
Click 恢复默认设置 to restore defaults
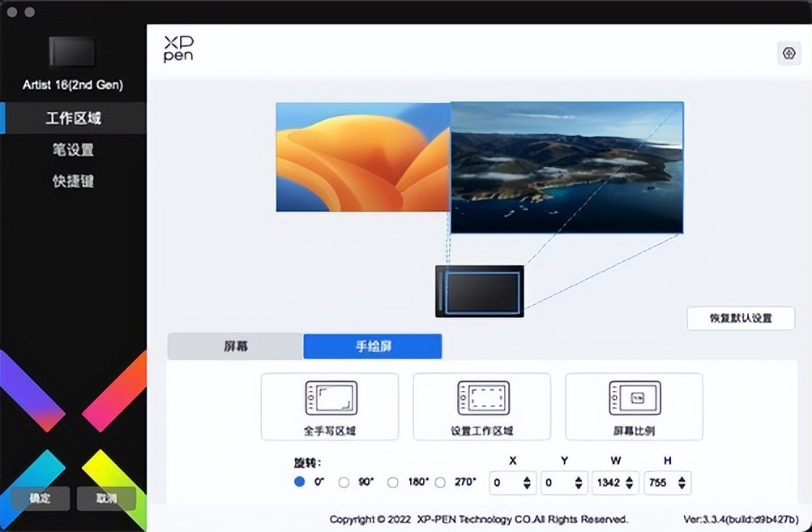[x=740, y=319]
